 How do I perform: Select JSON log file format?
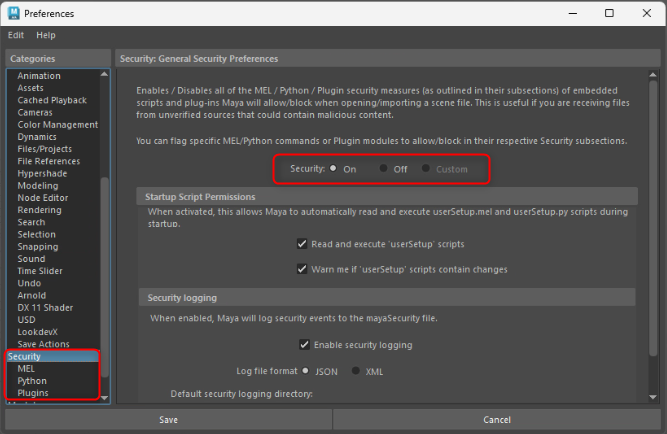tap(305, 371)
